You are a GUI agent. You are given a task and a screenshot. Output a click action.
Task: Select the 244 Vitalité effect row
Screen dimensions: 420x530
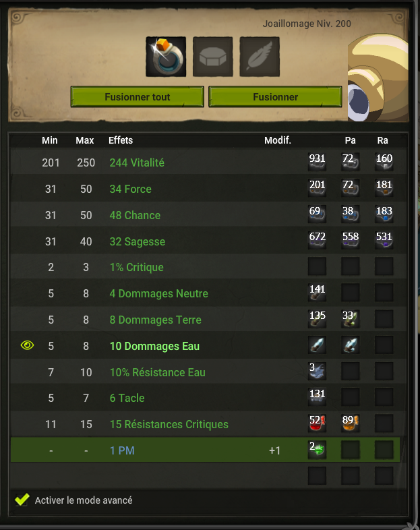click(208, 162)
